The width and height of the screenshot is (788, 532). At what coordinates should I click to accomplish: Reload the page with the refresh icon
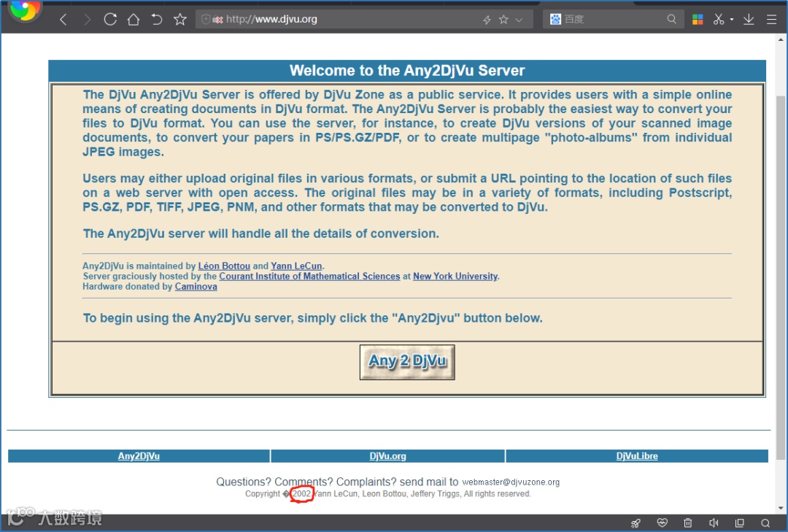click(x=110, y=20)
